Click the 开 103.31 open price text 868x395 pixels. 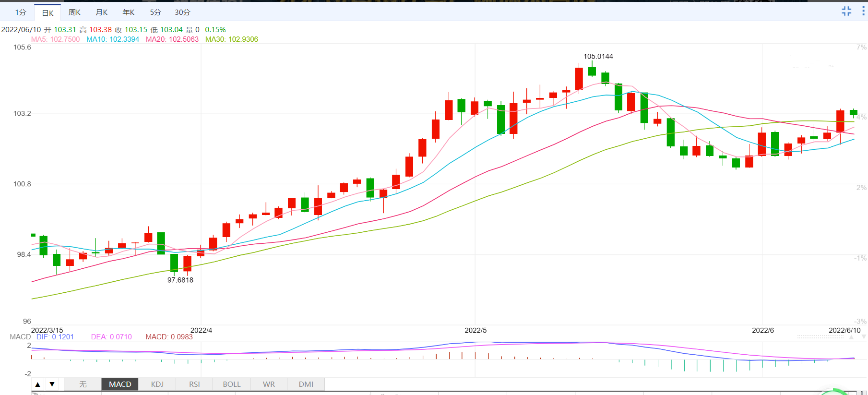(60, 30)
